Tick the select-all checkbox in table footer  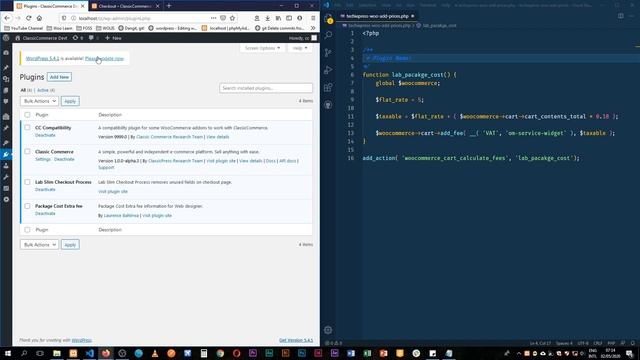pyautogui.click(x=27, y=229)
